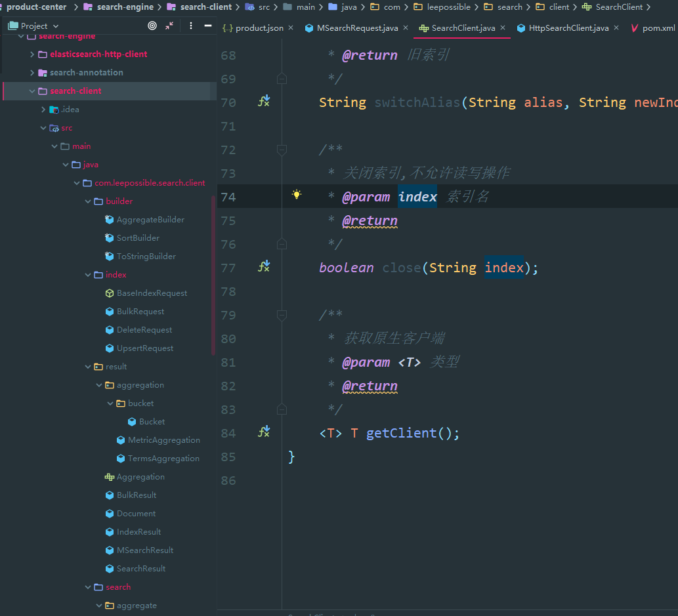Image resolution: width=678 pixels, height=616 pixels.
Task: Open the TermsAggregation class in tree
Action: [x=163, y=459]
